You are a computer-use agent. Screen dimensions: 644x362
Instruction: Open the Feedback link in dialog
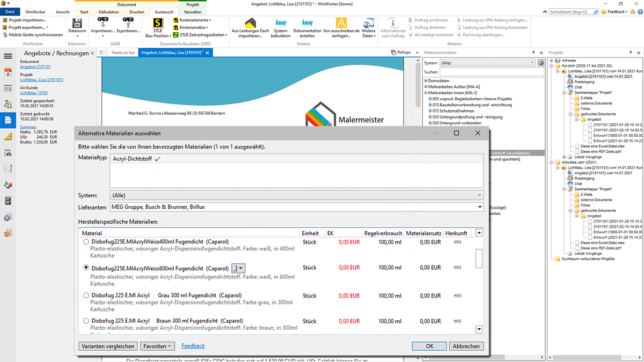point(193,346)
